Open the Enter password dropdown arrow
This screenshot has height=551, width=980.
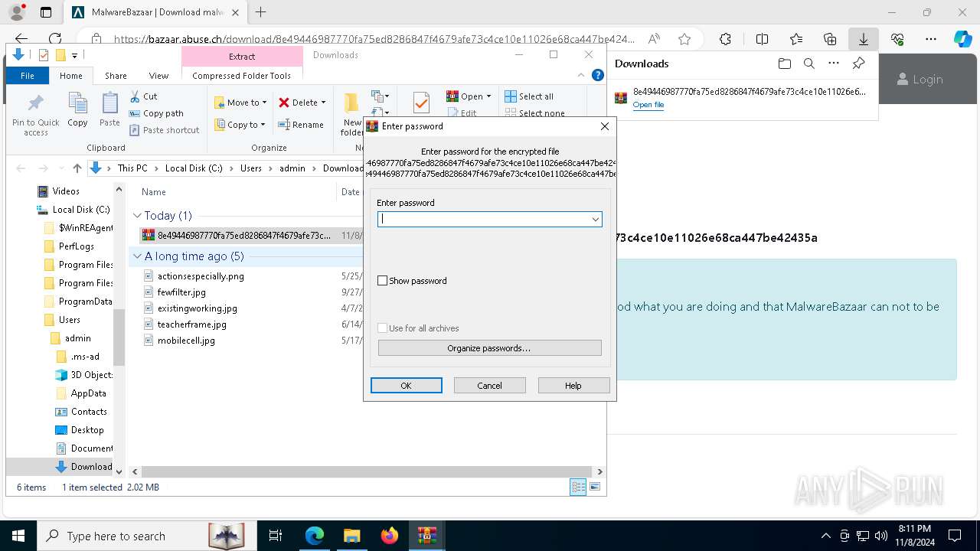pos(595,219)
